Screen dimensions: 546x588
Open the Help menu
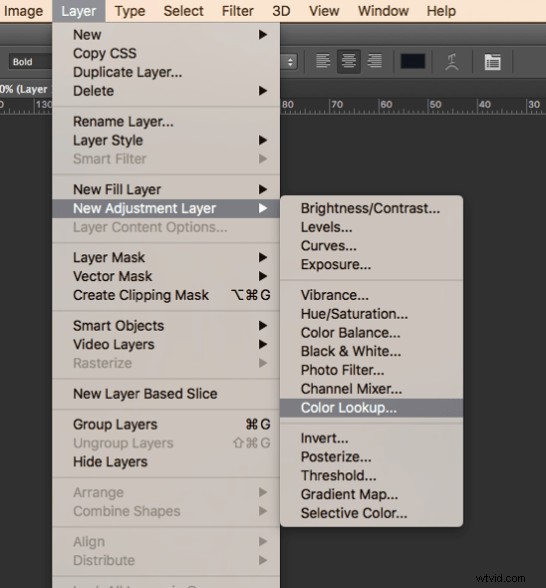pos(441,11)
